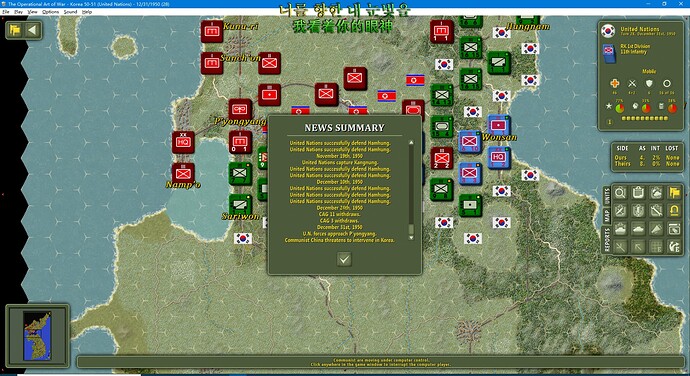Click the news summary scrollbar up arrow

[x=411, y=143]
